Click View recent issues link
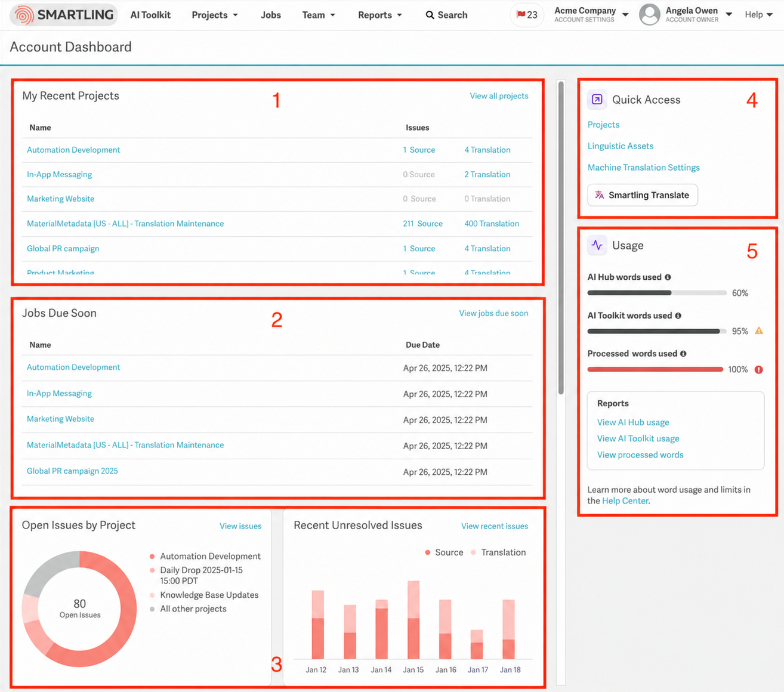 495,526
